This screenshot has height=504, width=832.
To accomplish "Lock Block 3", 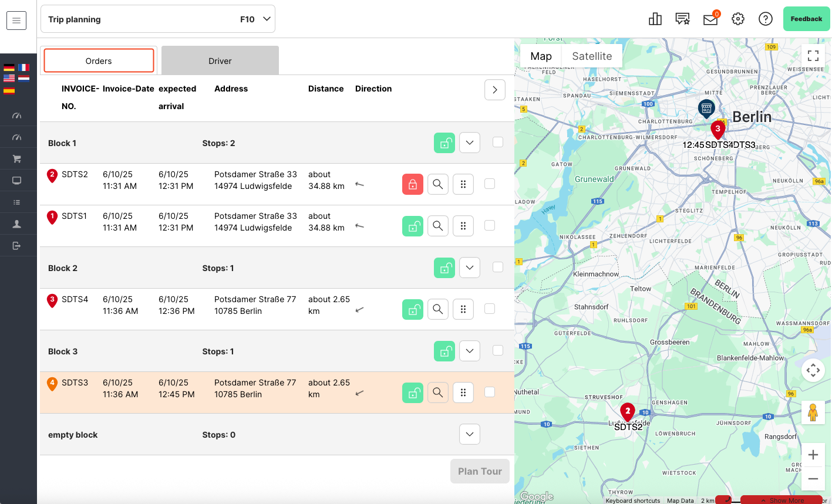I will [x=444, y=351].
